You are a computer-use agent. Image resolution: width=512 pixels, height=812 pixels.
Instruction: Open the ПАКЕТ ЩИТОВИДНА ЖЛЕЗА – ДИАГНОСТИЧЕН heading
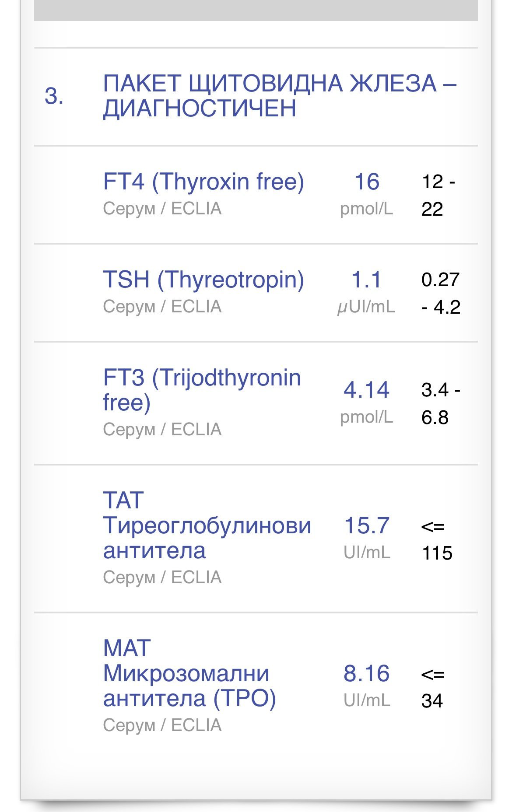click(x=280, y=96)
